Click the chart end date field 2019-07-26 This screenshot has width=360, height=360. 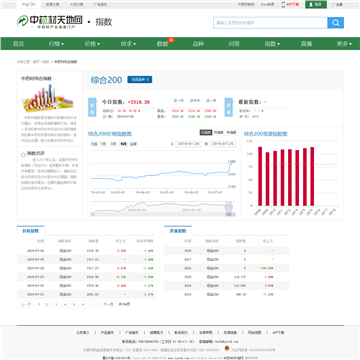(x=223, y=144)
